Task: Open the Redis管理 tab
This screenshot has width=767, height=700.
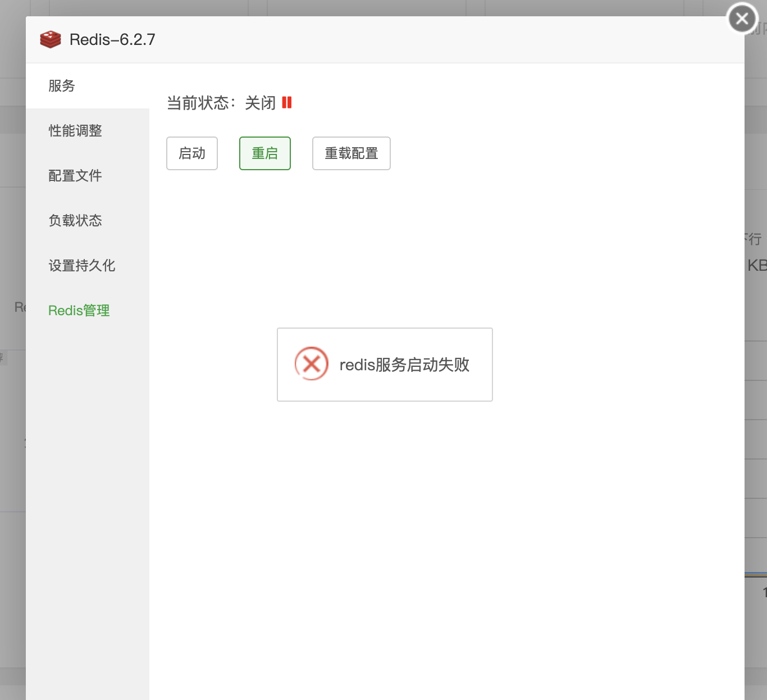Action: pyautogui.click(x=88, y=311)
